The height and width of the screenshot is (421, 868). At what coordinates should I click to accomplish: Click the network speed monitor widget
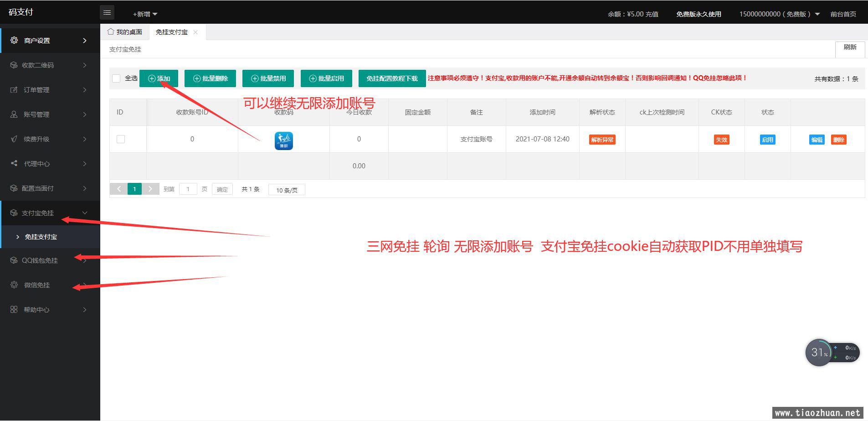(x=832, y=353)
